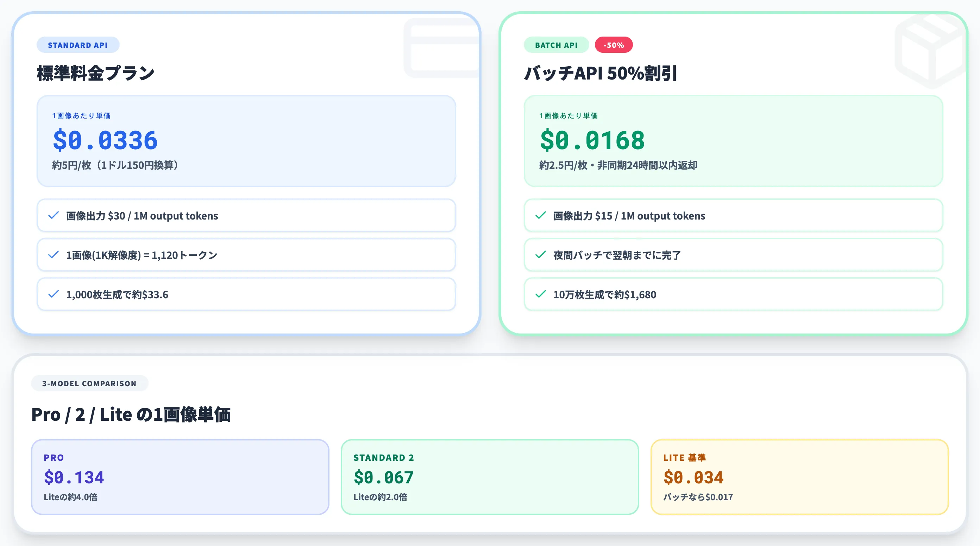
Task: Select 10万枚生成で約$1,680 text
Action: point(604,295)
